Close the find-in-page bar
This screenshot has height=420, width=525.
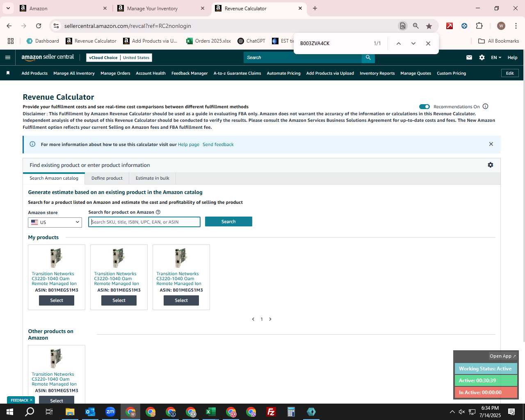[428, 43]
